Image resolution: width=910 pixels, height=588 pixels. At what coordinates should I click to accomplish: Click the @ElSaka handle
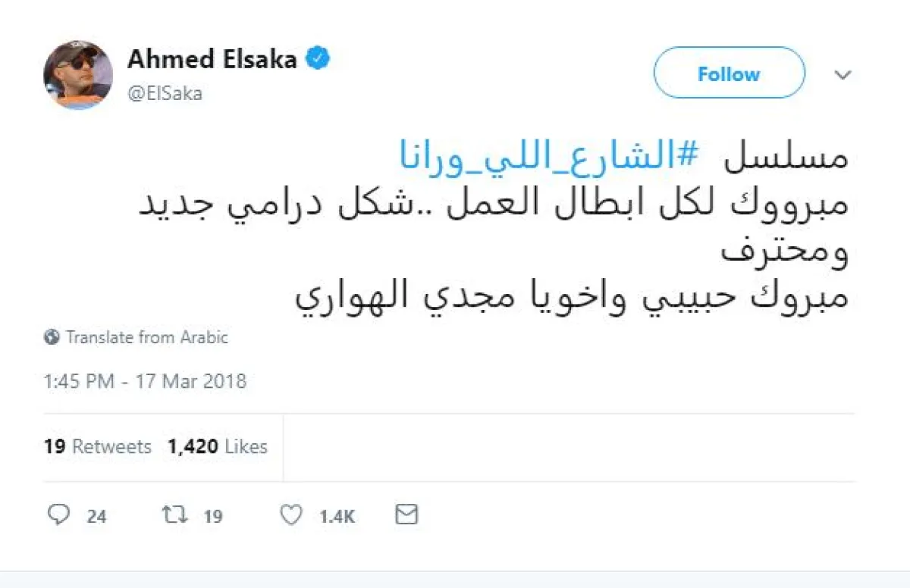click(x=165, y=94)
